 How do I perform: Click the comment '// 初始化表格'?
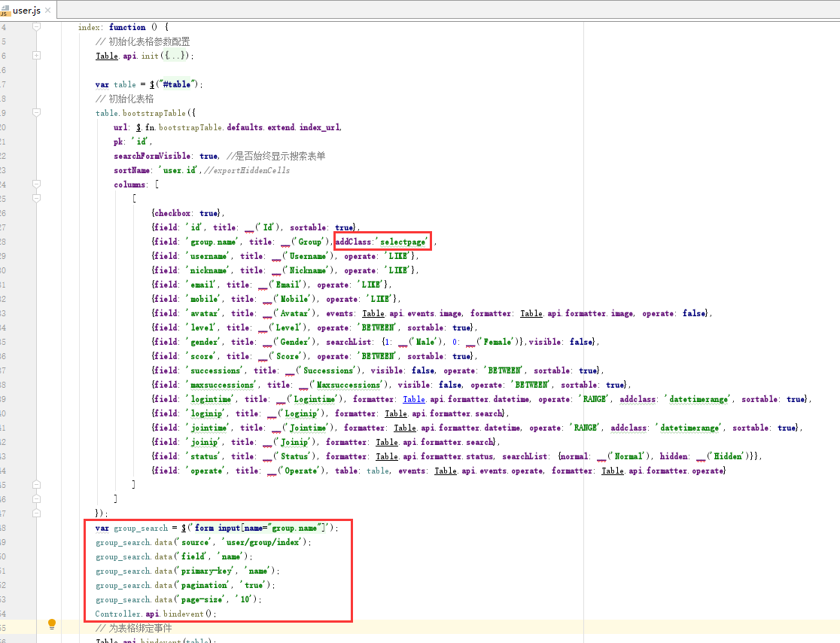click(124, 99)
